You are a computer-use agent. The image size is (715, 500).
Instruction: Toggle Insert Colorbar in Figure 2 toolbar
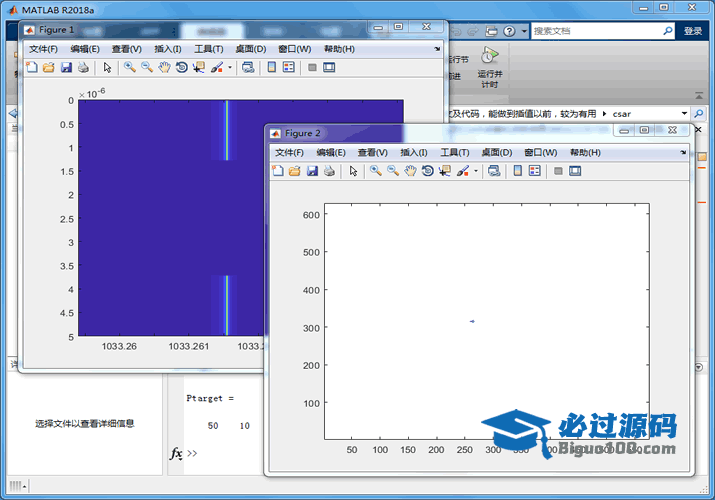click(517, 171)
